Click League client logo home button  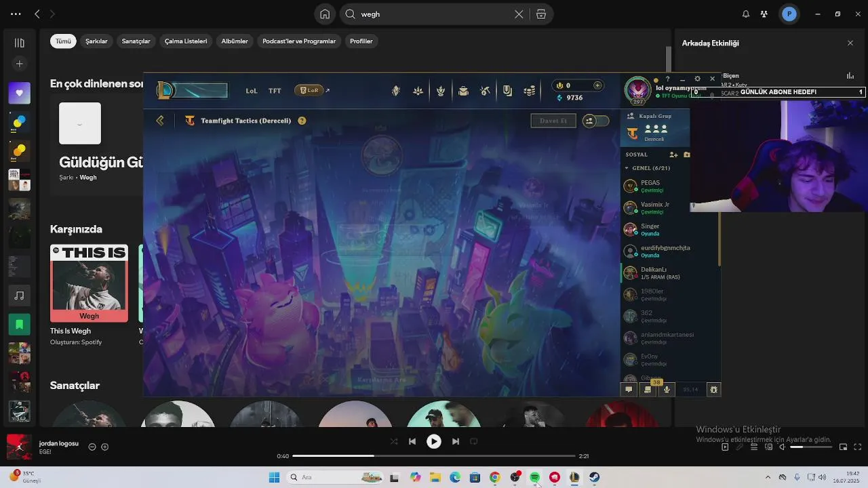(165, 90)
